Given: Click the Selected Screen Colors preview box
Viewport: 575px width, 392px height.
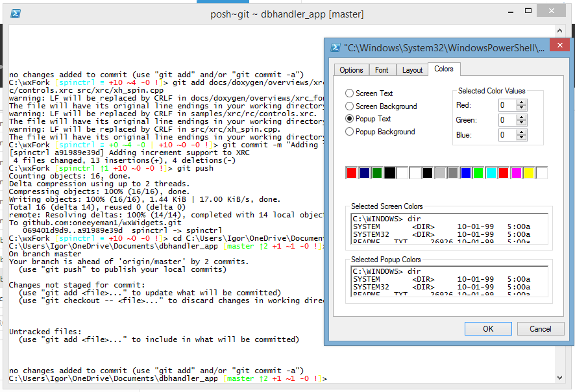Looking at the screenshot, I should pos(449,229).
